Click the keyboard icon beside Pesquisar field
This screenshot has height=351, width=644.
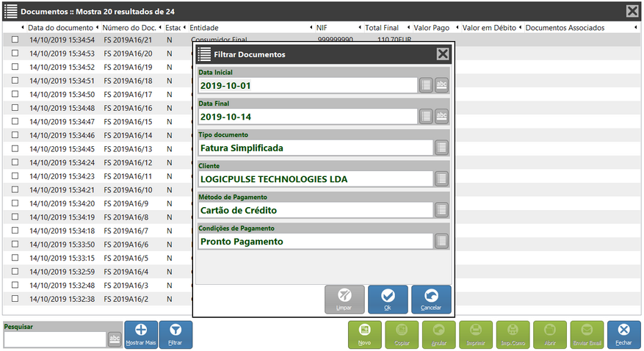[115, 339]
